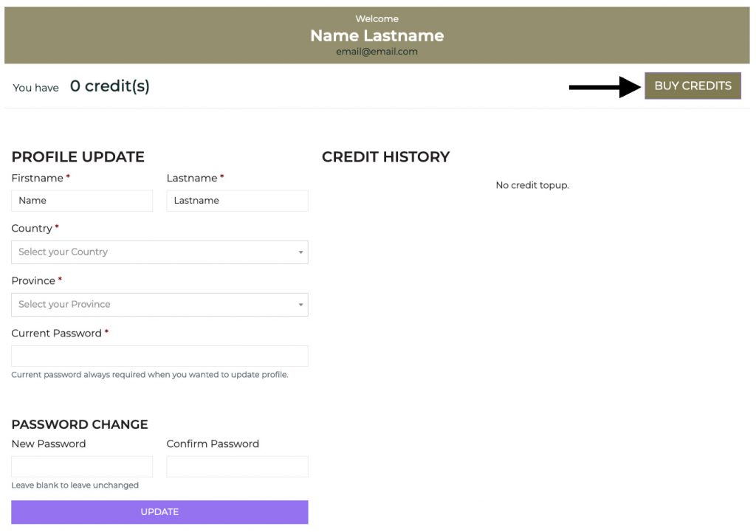Open the Select your Country dropdown

pos(159,252)
